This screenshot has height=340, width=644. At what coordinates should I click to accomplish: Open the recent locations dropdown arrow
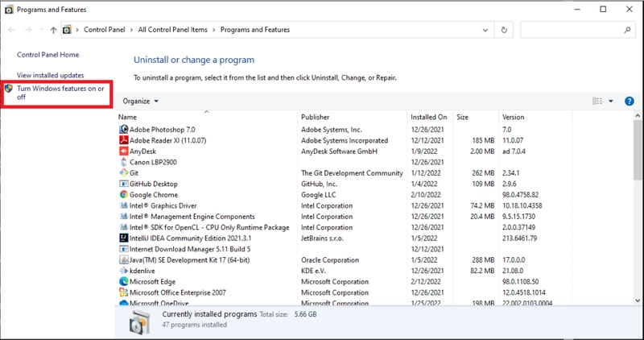[42, 30]
